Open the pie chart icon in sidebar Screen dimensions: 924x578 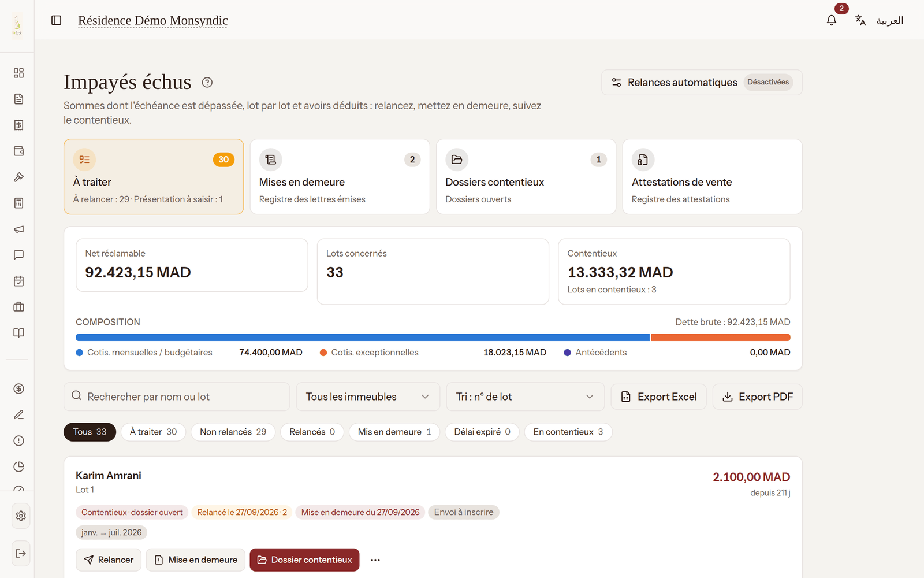(18, 466)
